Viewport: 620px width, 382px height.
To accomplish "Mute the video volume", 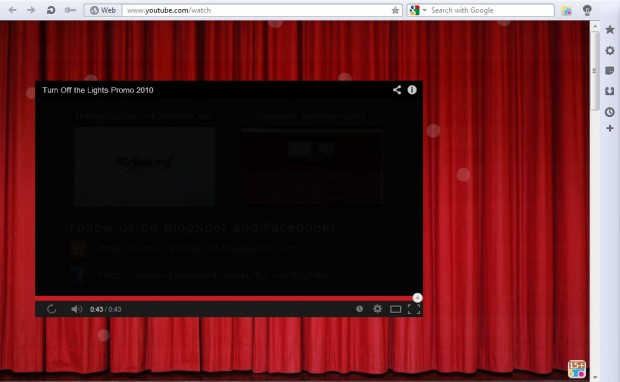I will point(76,309).
